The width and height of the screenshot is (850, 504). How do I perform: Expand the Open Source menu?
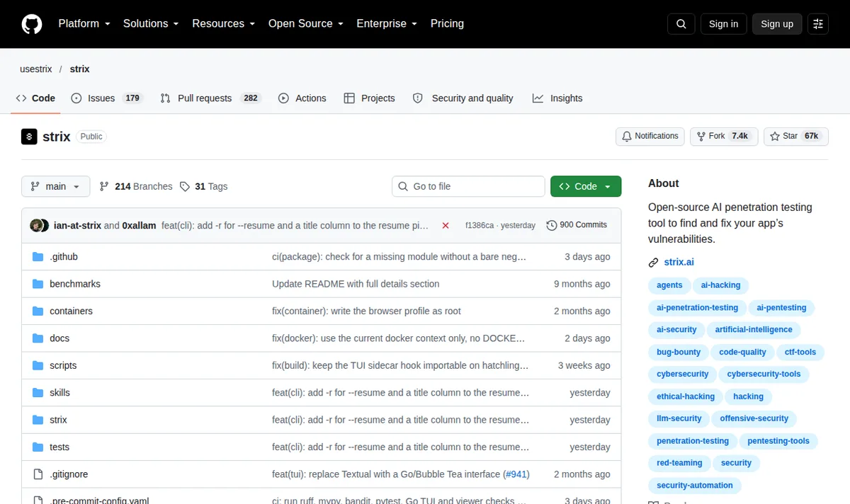click(306, 23)
